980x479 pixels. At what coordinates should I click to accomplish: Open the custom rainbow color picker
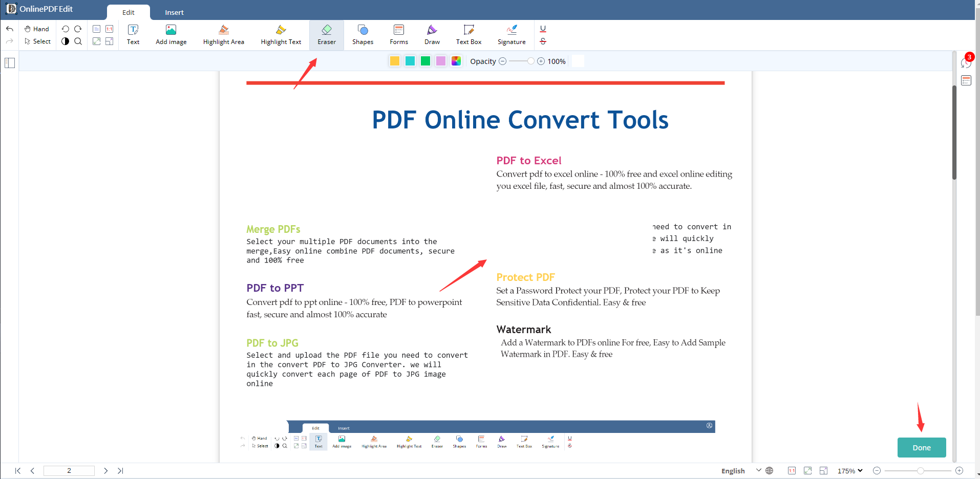tap(456, 61)
